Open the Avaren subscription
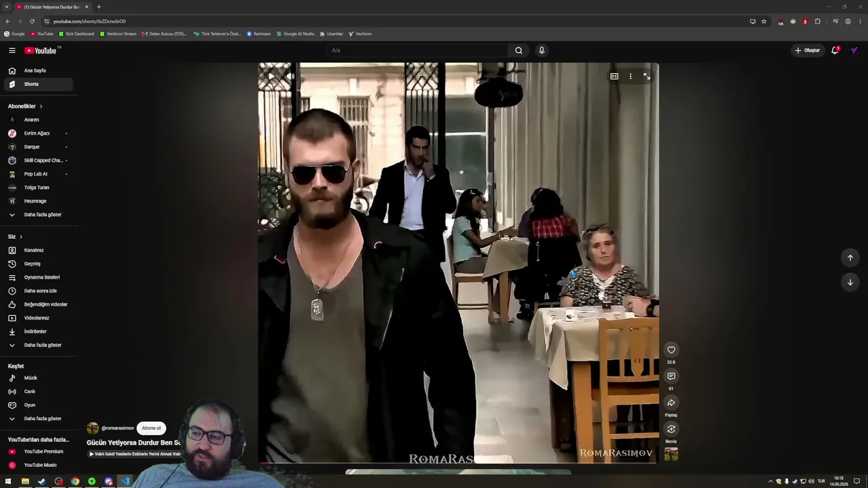Screen dimensions: 868x488 (x=38, y=120)
